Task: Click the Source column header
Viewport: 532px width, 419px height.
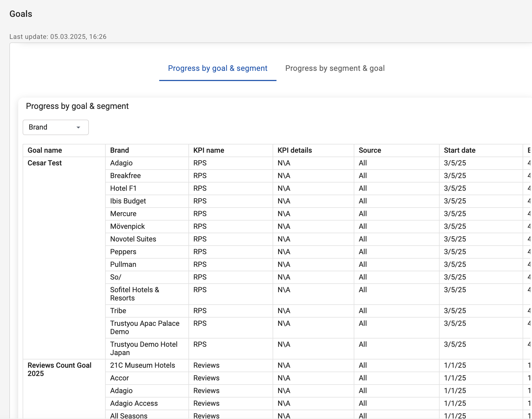Action: click(370, 150)
